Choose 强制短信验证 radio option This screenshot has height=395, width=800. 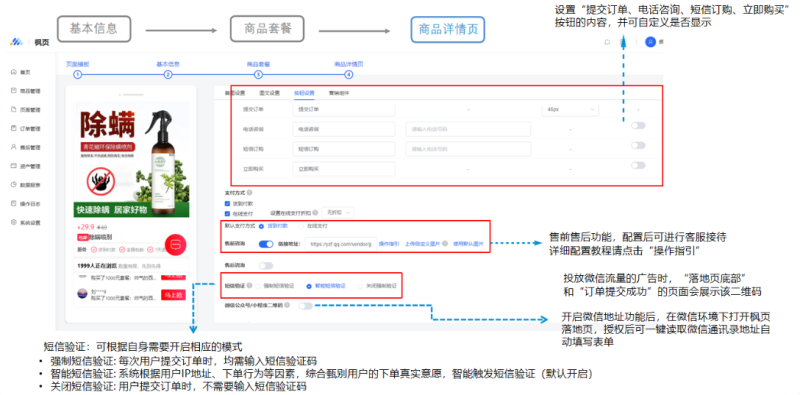[258, 287]
